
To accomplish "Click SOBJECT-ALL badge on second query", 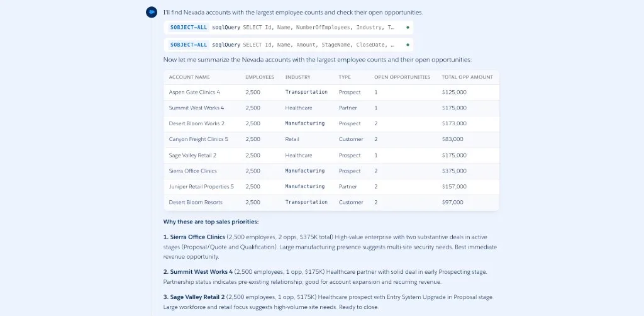I will pos(189,45).
